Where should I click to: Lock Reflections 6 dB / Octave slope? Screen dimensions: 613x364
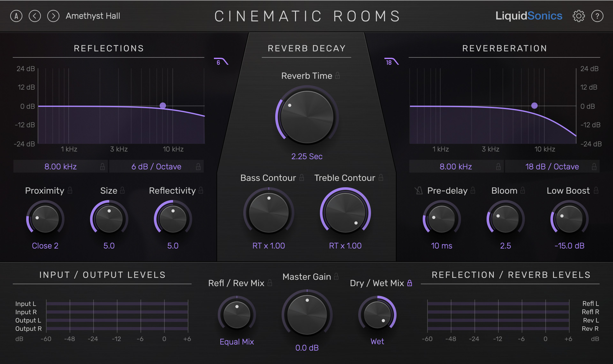[x=198, y=167]
